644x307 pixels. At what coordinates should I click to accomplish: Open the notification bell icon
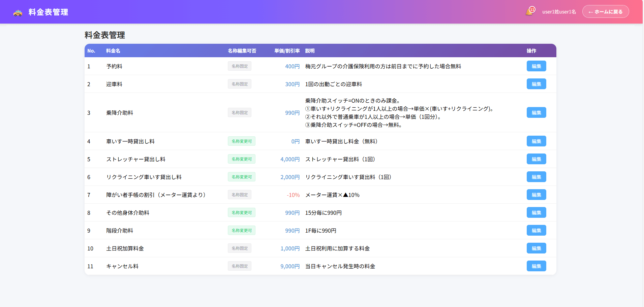pyautogui.click(x=529, y=12)
